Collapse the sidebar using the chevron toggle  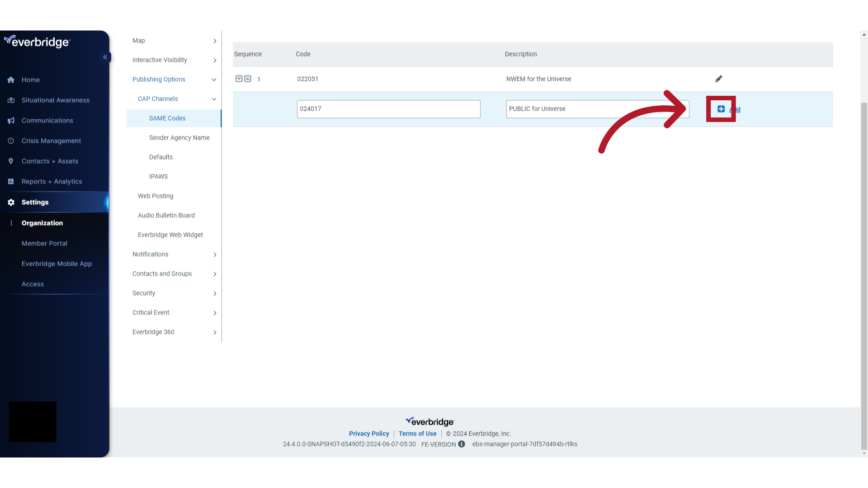coord(105,57)
